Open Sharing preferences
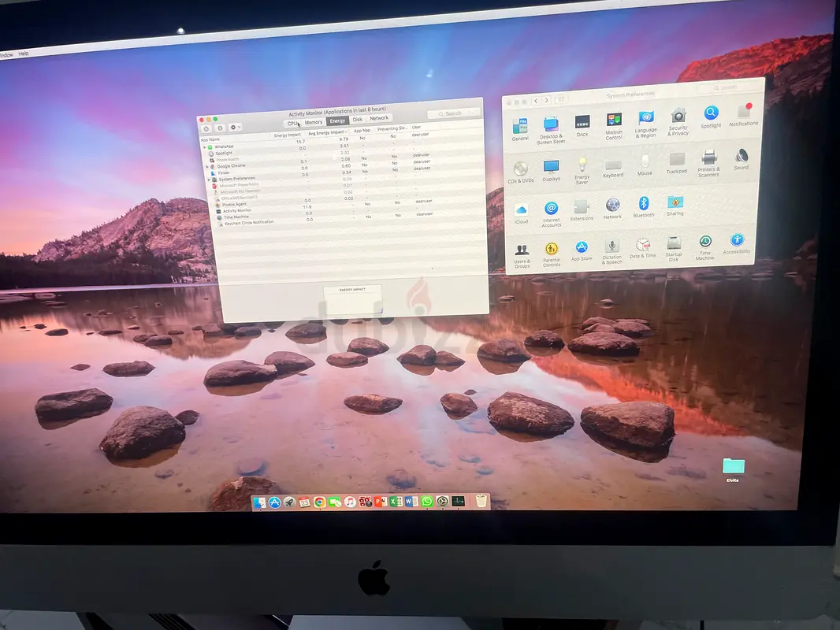 [675, 205]
